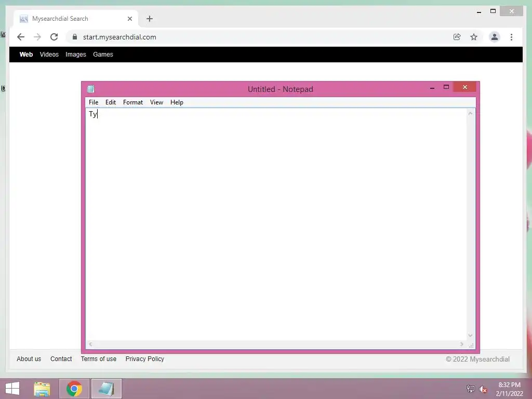532x399 pixels.
Task: Switch to Chrome from taskbar
Action: point(74,389)
